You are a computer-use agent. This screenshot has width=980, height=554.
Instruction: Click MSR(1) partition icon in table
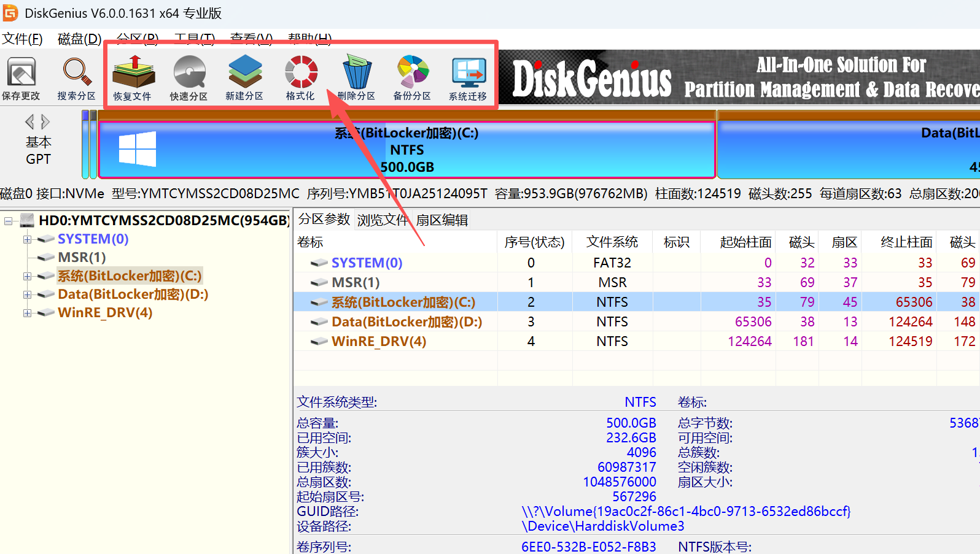click(319, 282)
